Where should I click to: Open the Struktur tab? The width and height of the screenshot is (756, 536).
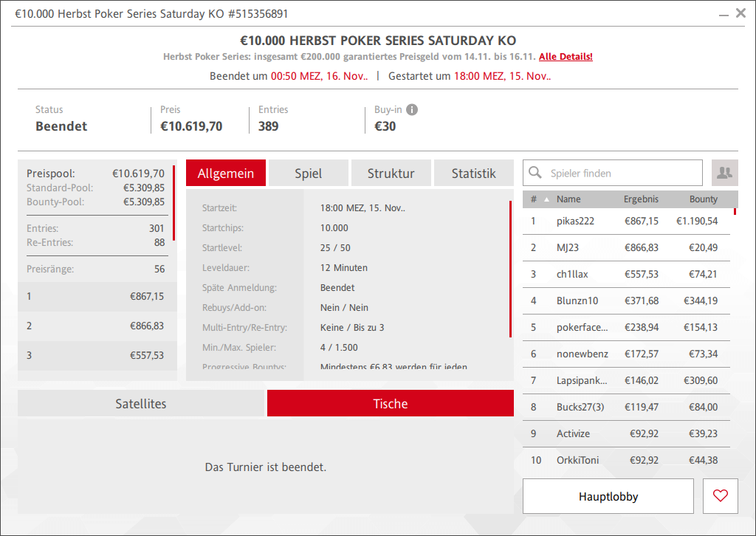coord(391,173)
